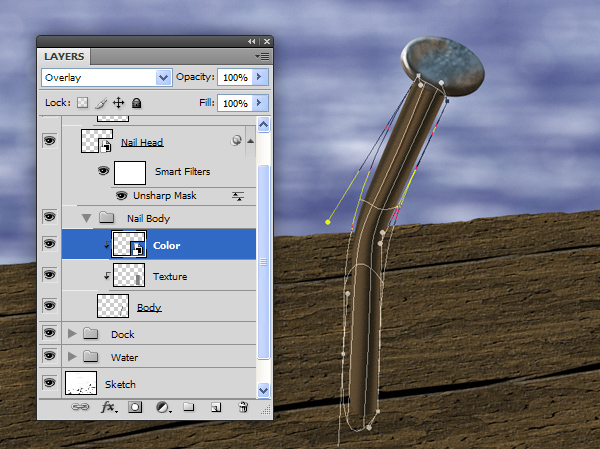Select the Color layer name
The width and height of the screenshot is (600, 449).
click(x=166, y=245)
